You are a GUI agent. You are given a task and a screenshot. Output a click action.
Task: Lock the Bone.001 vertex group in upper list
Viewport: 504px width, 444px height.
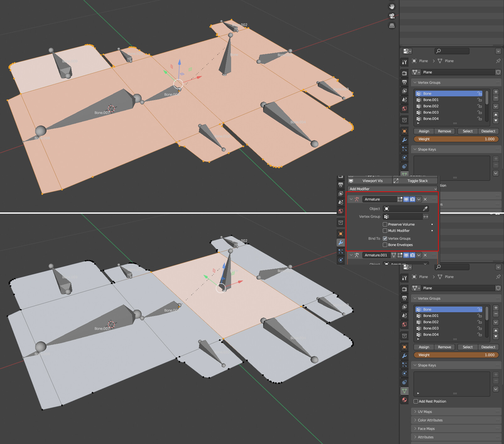[480, 100]
